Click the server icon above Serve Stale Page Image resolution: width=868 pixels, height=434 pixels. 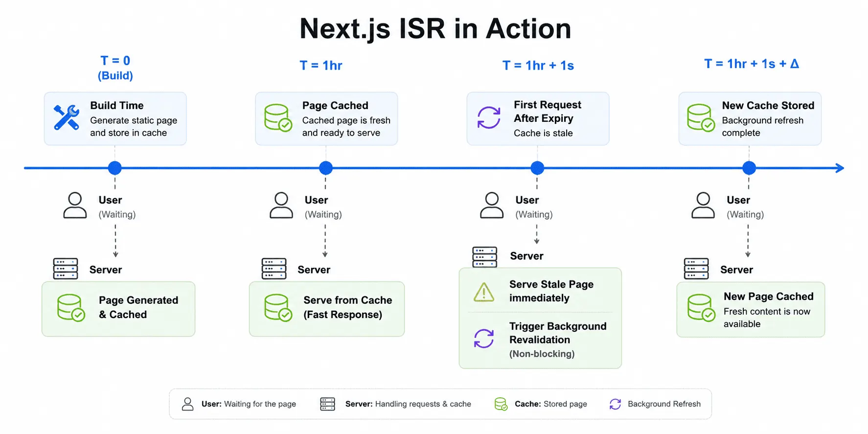pyautogui.click(x=485, y=257)
